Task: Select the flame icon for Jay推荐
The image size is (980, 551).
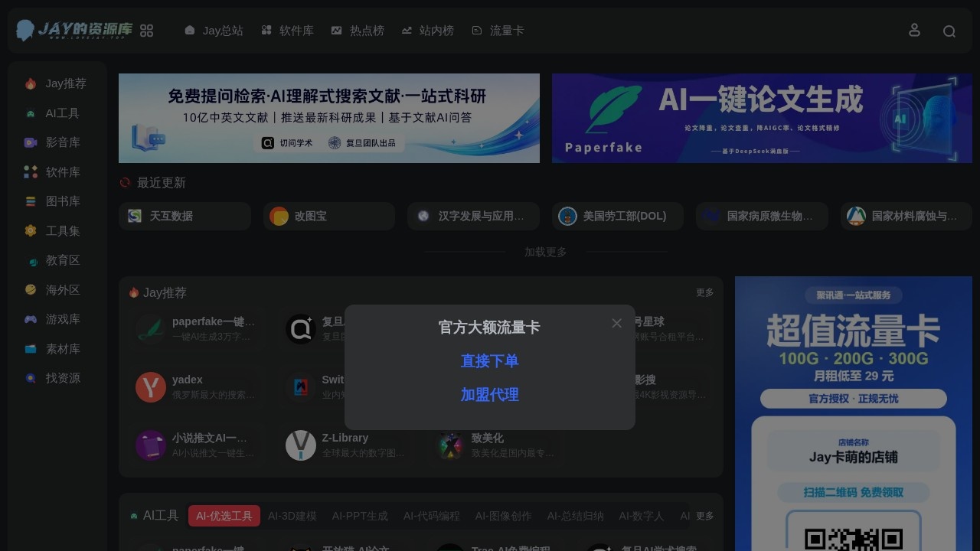Action: coord(31,83)
